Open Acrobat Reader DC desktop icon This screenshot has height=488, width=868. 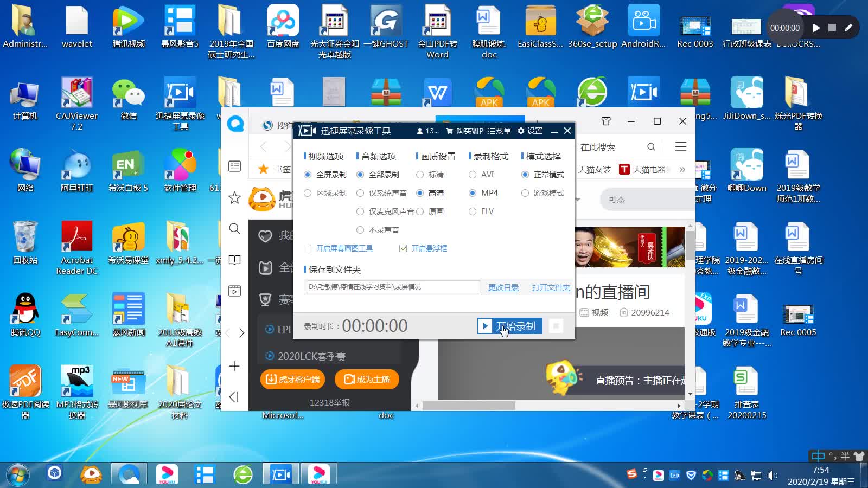[x=76, y=248]
